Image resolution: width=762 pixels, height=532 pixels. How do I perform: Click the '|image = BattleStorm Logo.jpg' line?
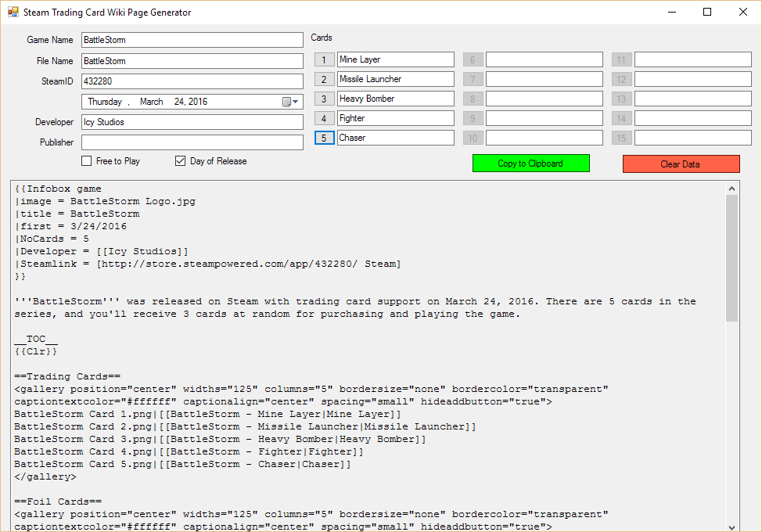point(105,201)
